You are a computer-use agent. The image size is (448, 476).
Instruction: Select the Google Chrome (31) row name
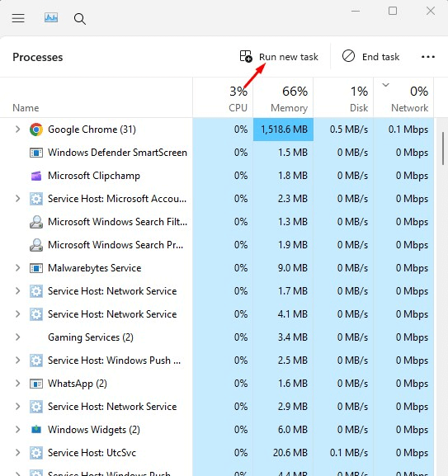(x=92, y=130)
